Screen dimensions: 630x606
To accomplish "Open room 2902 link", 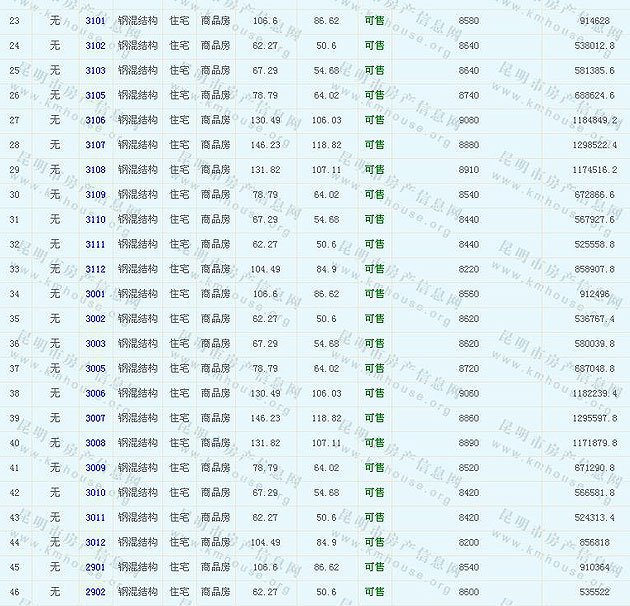I will tap(95, 592).
